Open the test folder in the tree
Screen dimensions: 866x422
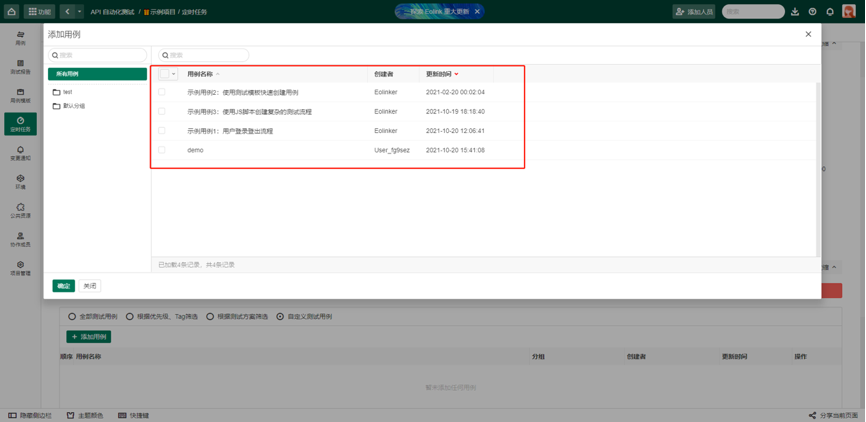62,92
